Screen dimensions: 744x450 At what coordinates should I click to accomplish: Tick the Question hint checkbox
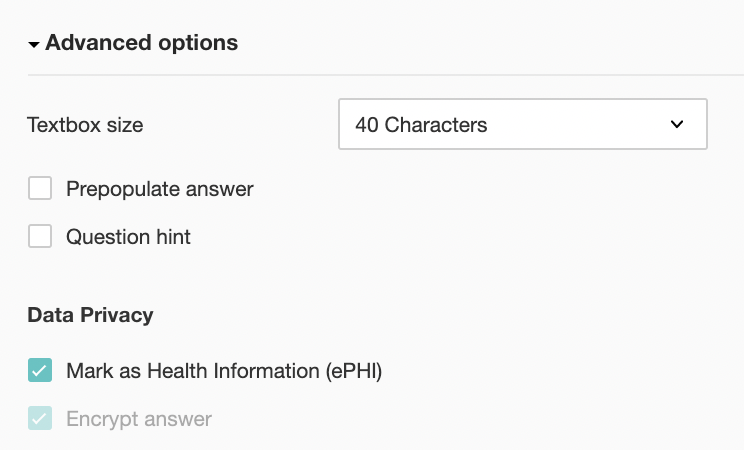coord(40,237)
